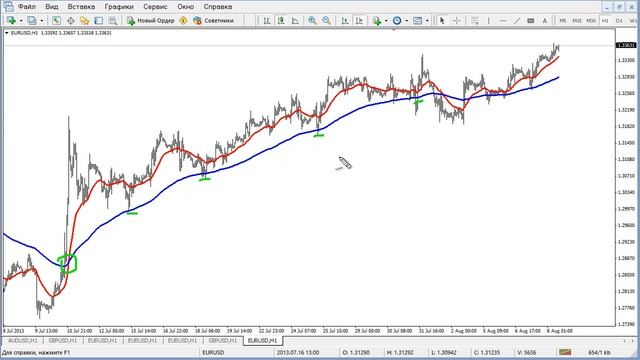Select the Crosshair tool
This screenshot has width=640, height=360.
point(456,20)
